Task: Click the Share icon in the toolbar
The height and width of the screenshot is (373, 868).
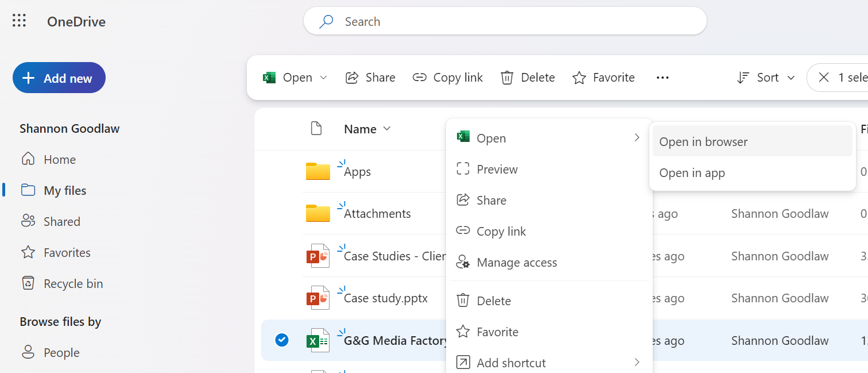Action: coord(351,77)
